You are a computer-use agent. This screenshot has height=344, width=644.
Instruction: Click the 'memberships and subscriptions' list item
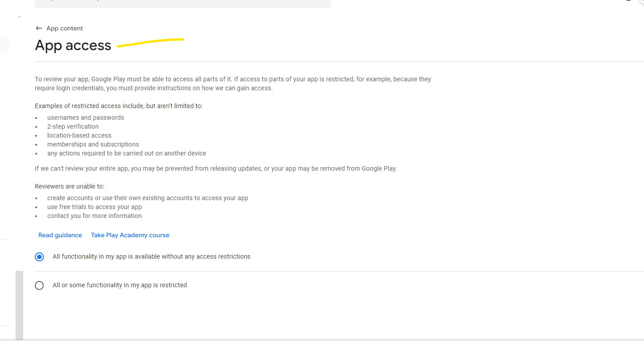pyautogui.click(x=93, y=144)
